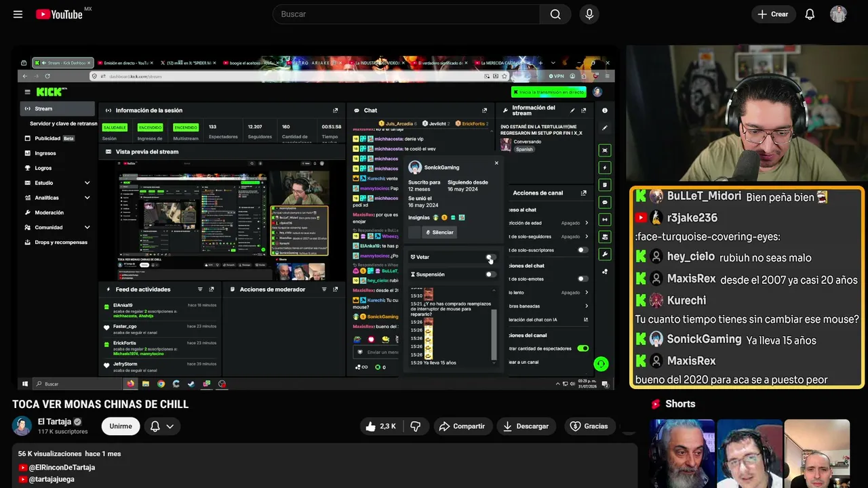868x488 pixels.
Task: Toggle the Vetar switch for SonickGaming
Action: [x=490, y=258]
